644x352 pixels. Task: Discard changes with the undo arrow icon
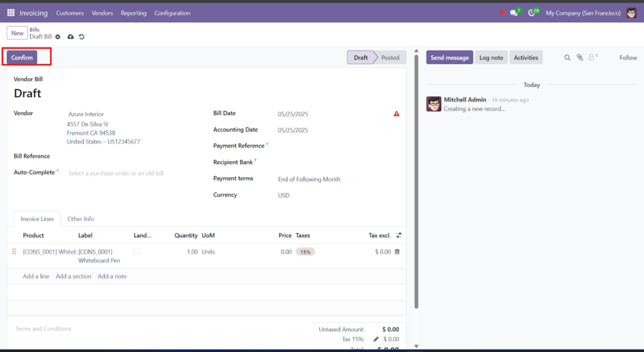[x=82, y=37]
